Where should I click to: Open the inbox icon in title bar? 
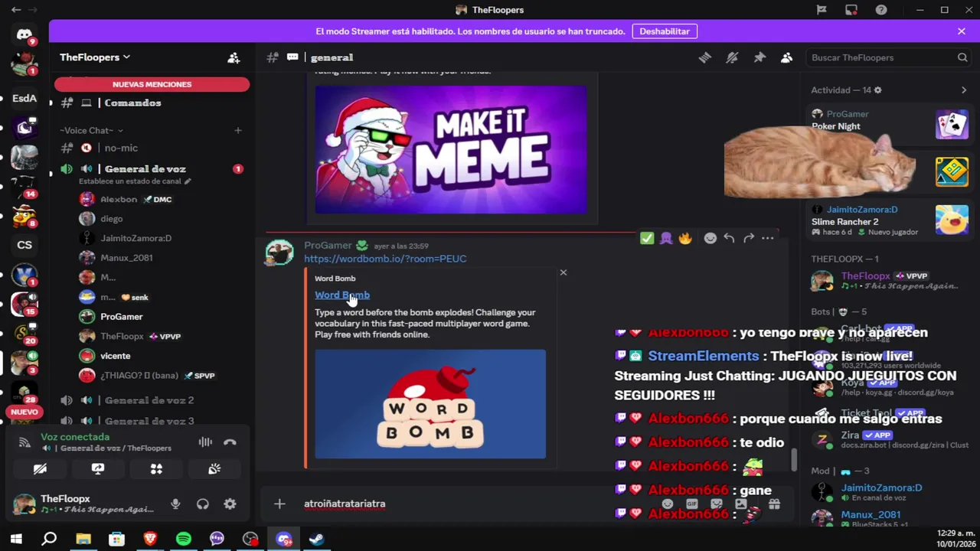pos(851,10)
